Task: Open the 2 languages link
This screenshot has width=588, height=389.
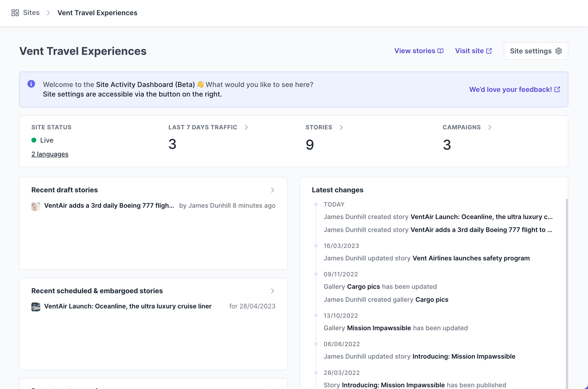Action: click(50, 154)
